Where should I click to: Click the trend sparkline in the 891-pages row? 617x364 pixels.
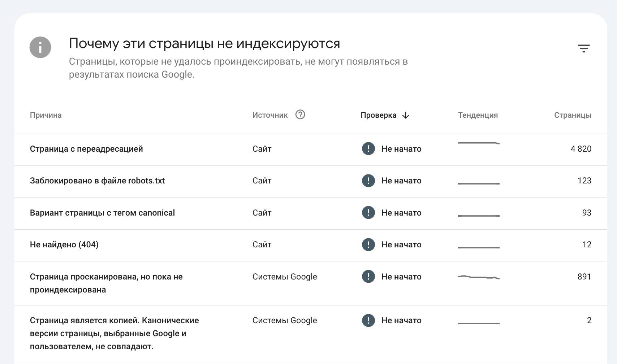(478, 277)
